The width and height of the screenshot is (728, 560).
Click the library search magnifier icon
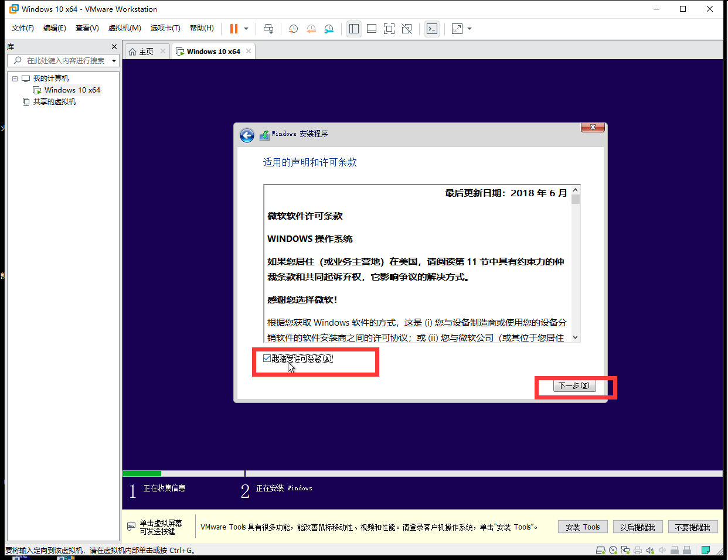[x=18, y=60]
